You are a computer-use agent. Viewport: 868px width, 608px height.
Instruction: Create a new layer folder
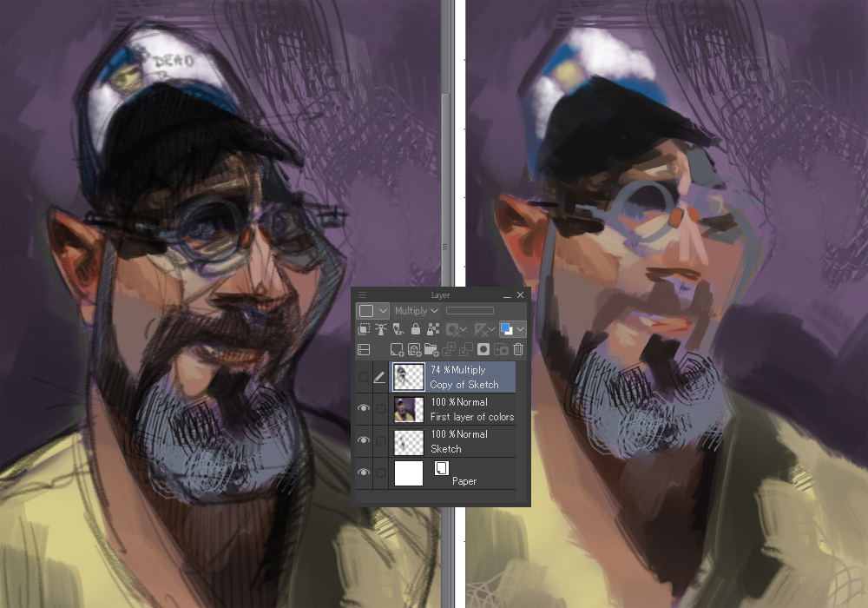[x=431, y=350]
